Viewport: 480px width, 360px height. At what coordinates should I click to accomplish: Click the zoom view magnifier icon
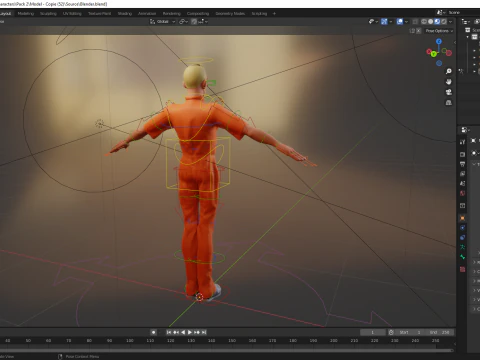click(x=449, y=71)
